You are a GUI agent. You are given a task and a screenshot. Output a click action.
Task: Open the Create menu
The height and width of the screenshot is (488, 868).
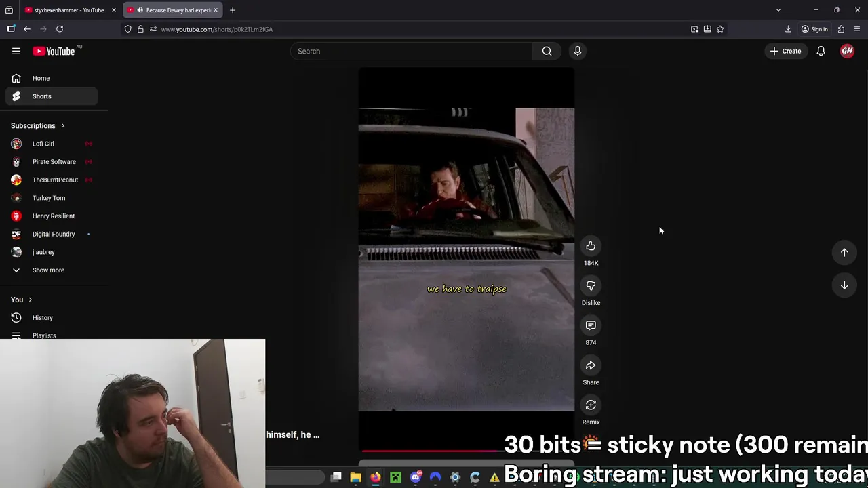click(x=785, y=51)
